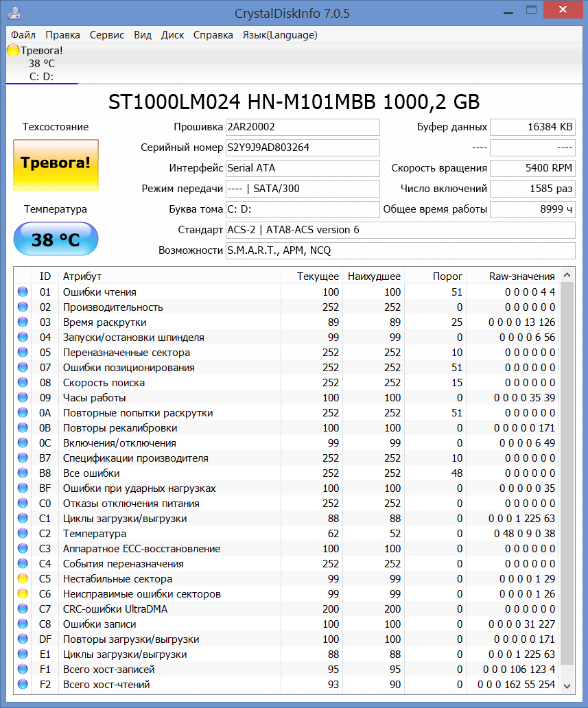
Task: Click blue status orb for 01 Ошибки чтения
Action: pos(23,292)
